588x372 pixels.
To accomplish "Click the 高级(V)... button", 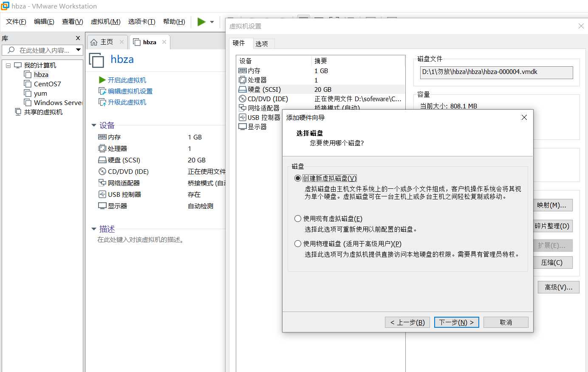I will click(x=559, y=287).
